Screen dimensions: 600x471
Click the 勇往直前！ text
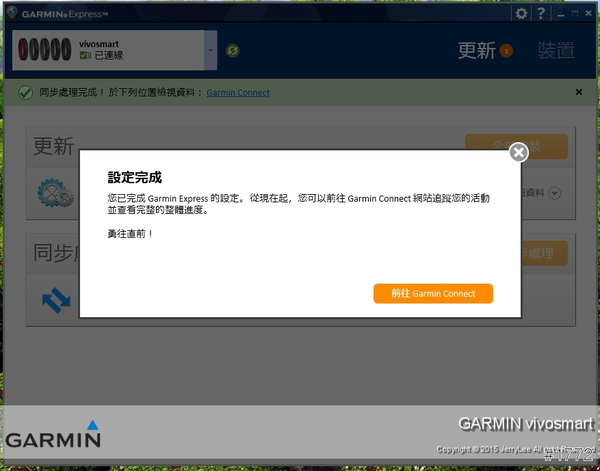click(x=130, y=234)
